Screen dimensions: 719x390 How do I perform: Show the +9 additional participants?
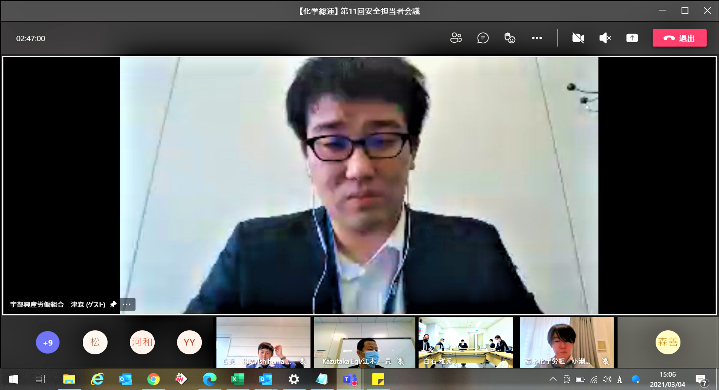click(x=48, y=342)
